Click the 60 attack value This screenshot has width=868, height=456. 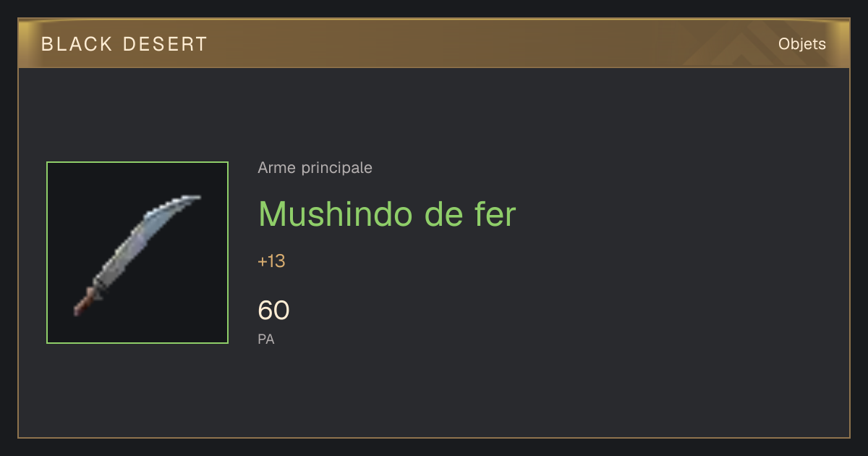[x=273, y=311]
